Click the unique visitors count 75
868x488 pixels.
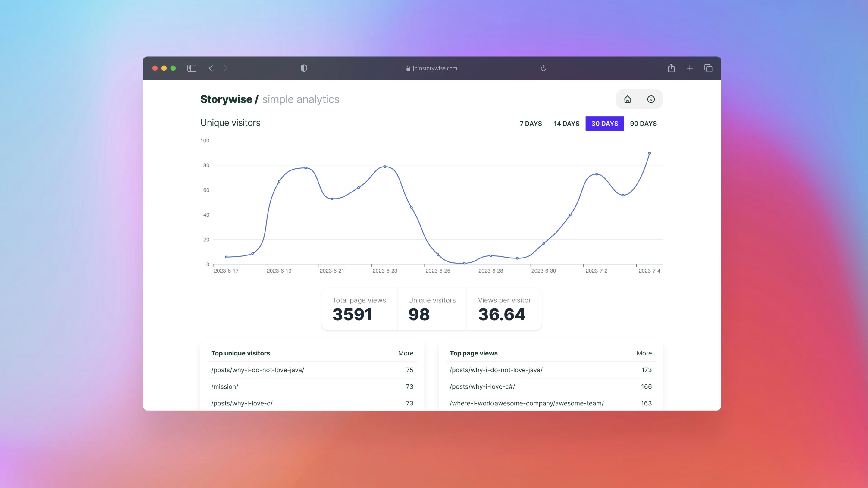(409, 370)
